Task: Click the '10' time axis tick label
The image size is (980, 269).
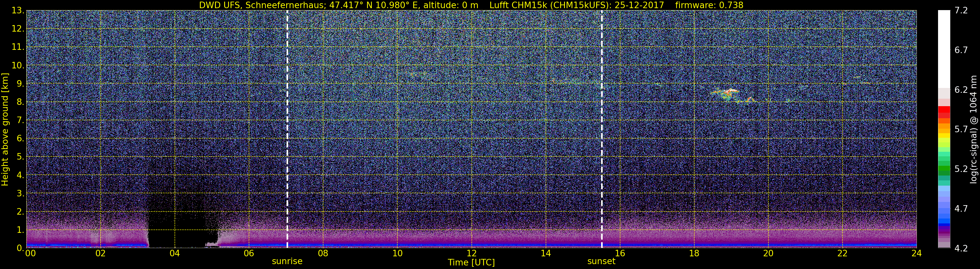Action: (x=397, y=254)
